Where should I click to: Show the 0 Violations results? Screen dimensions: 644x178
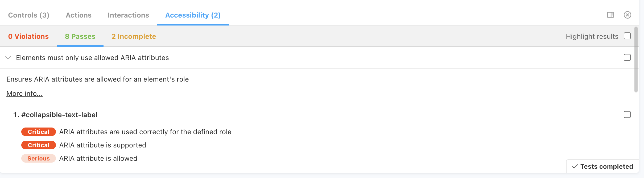[x=28, y=36]
